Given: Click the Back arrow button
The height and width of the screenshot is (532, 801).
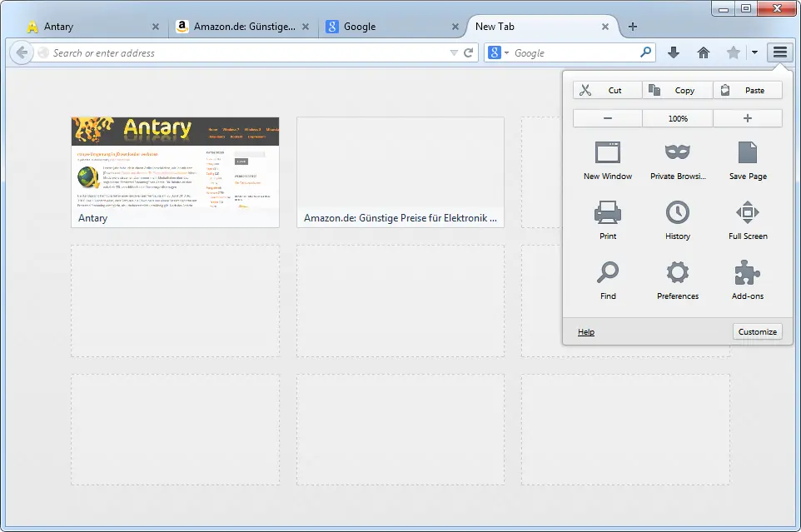Looking at the screenshot, I should coord(22,52).
